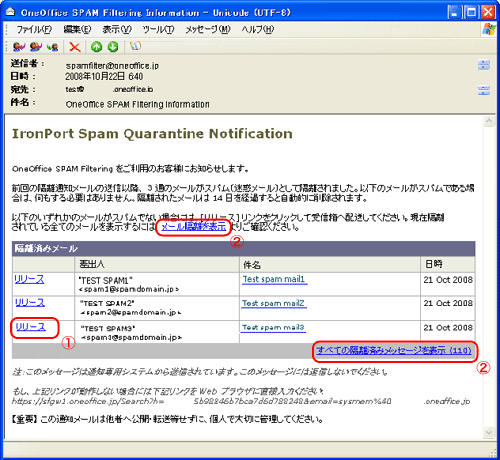
Task: Click the メール隔離を表示 link in body text
Action: point(194,227)
